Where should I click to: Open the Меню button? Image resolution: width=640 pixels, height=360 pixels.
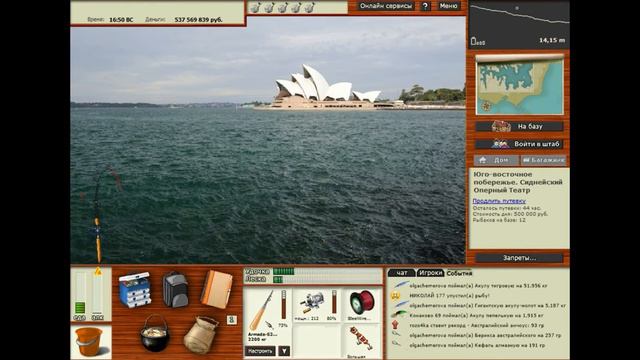point(449,6)
